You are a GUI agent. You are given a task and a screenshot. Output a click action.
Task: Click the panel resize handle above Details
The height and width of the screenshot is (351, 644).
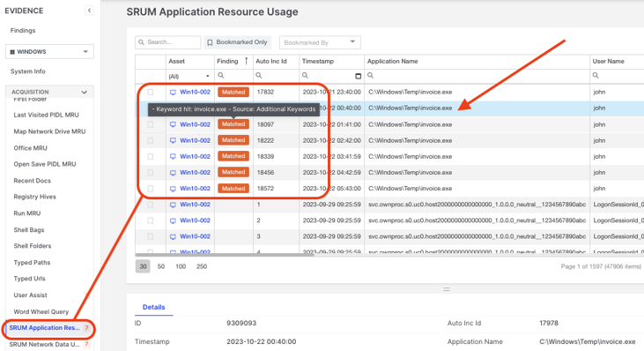[x=447, y=289]
